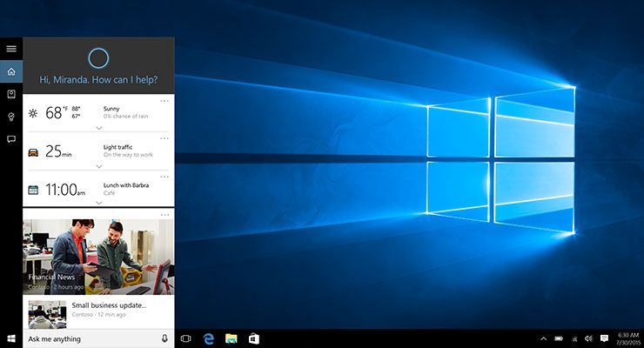Open the Cortana hamburger menu
This screenshot has width=644, height=348.
11,49
